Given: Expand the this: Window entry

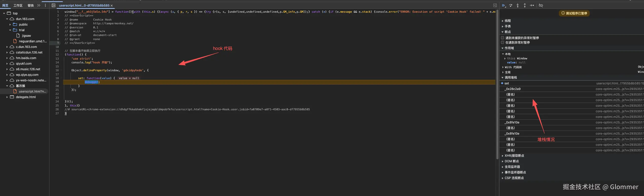Looking at the screenshot, I should pyautogui.click(x=505, y=58).
